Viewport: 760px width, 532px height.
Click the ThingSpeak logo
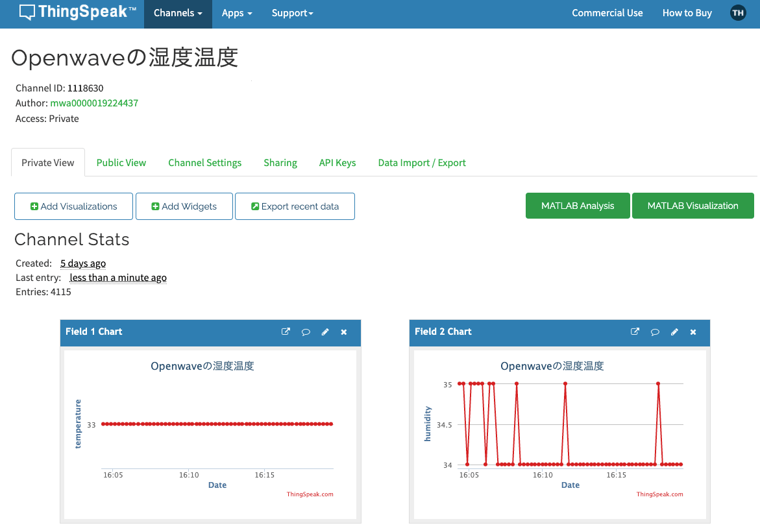coord(77,12)
